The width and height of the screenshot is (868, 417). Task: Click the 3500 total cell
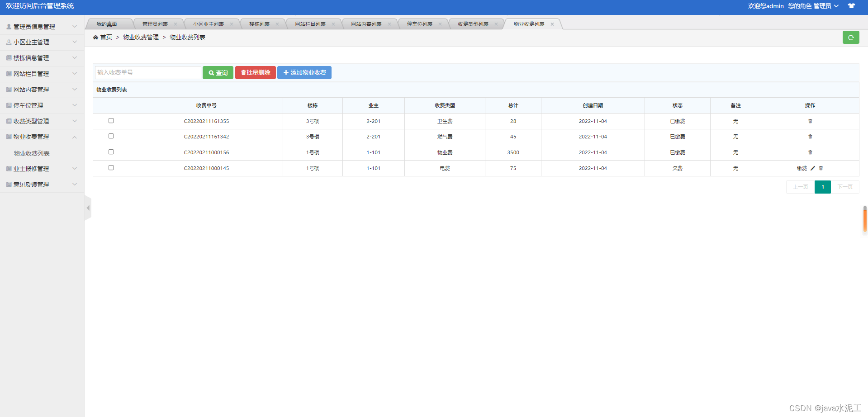[x=513, y=152]
